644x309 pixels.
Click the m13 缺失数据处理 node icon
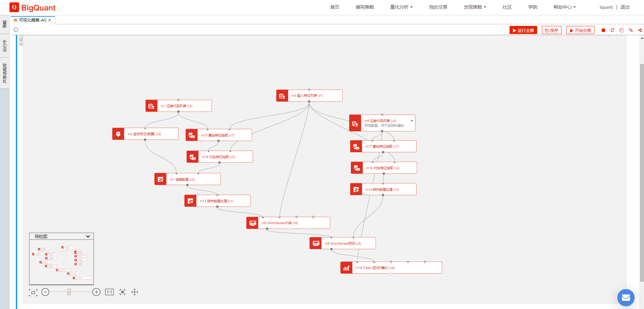coord(190,201)
